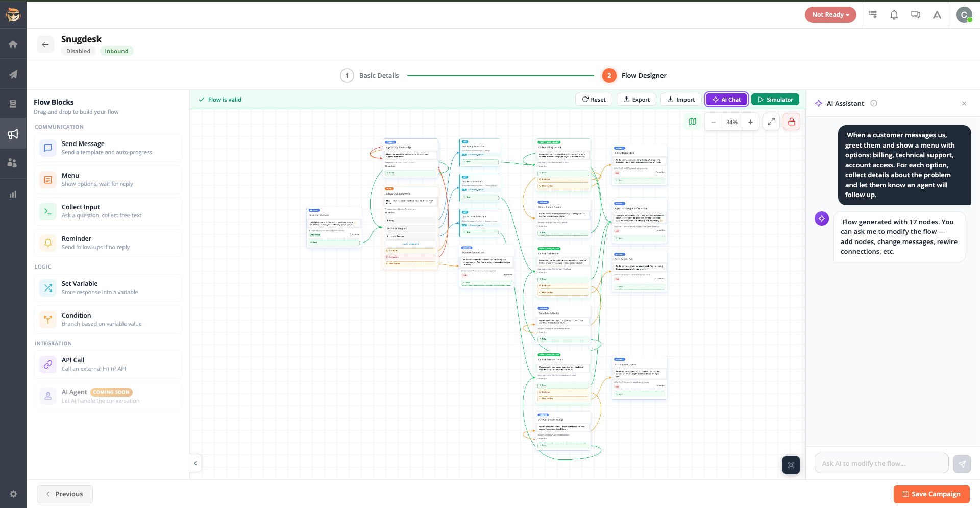Screen dimensions: 980x508
Task: Open settings gear in sidebar
Action: 13,494
